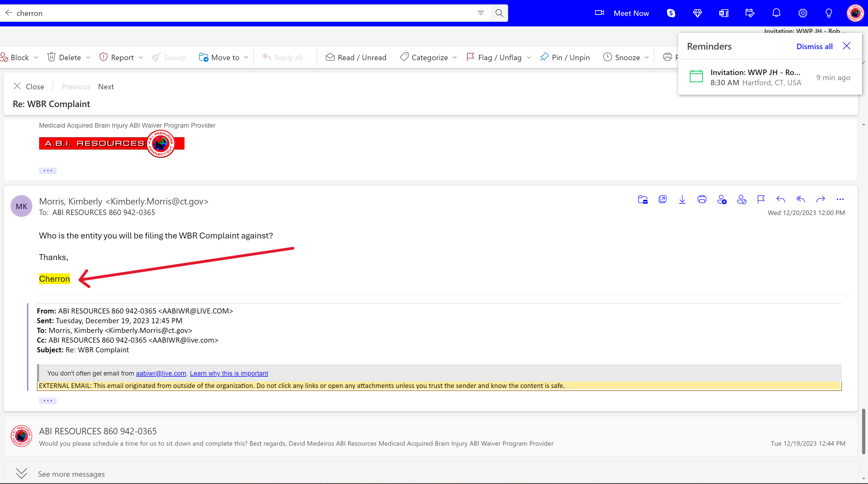Reply all on Kimberly Morris's message

click(x=801, y=199)
